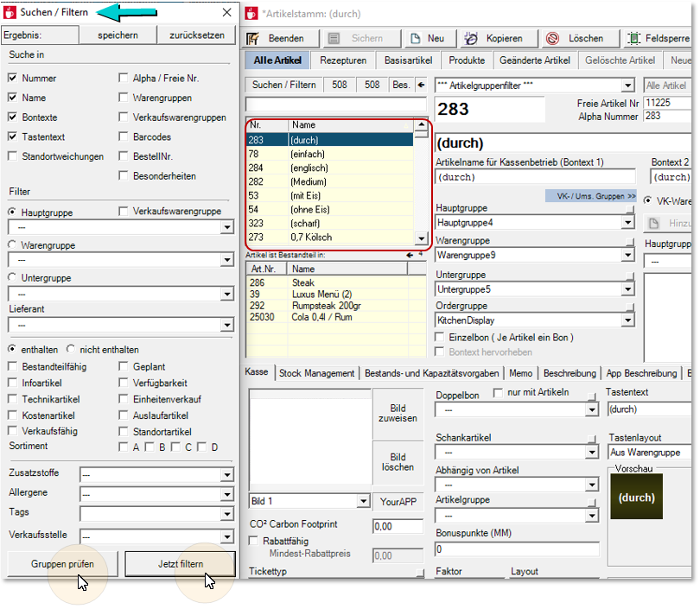The width and height of the screenshot is (700, 615).
Task: Open the Bild 1 dropdown
Action: click(x=364, y=501)
